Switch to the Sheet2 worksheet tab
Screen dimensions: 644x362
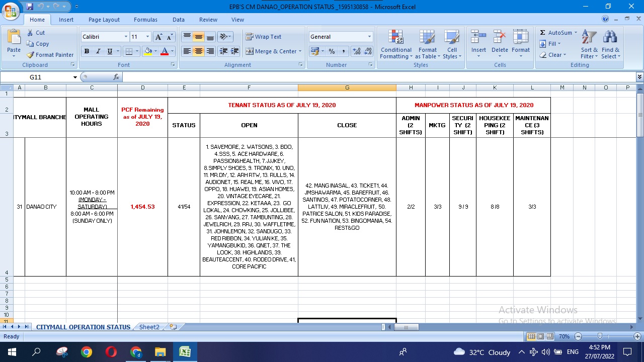(x=149, y=327)
